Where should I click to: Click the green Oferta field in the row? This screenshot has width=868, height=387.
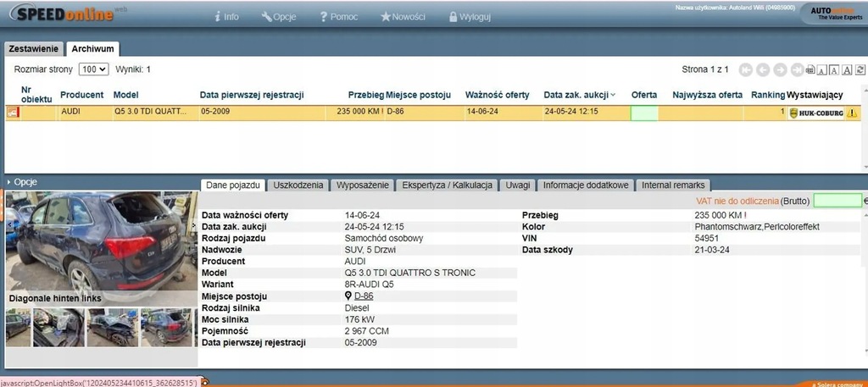pos(644,112)
